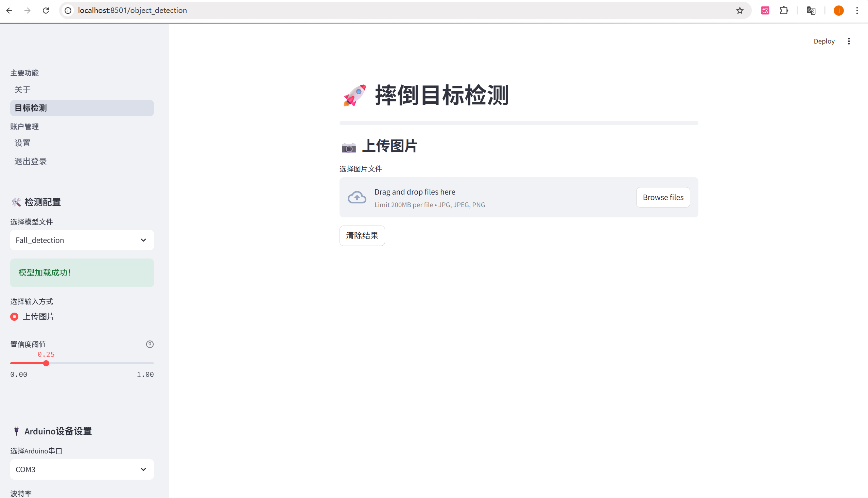Bookmark this page with star icon
This screenshot has height=498, width=868.
point(740,10)
